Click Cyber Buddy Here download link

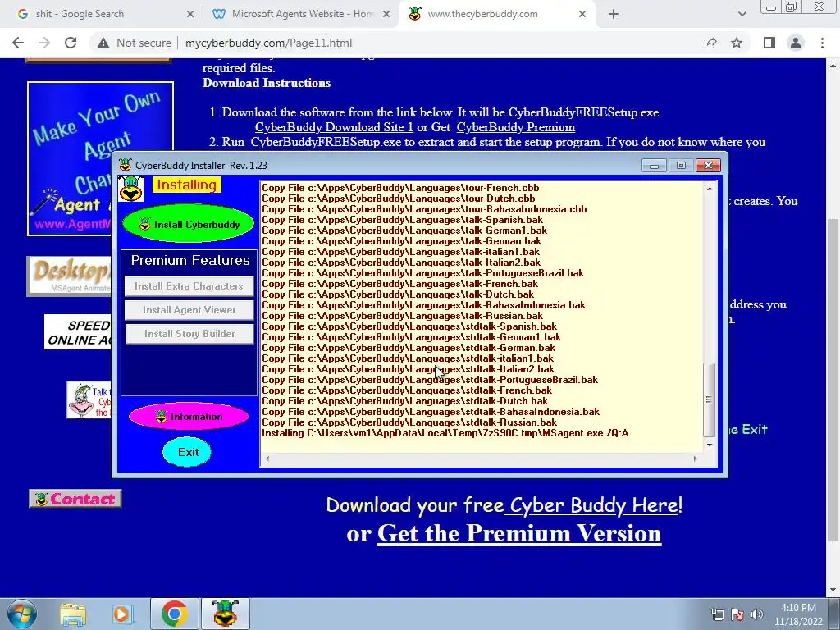point(592,504)
